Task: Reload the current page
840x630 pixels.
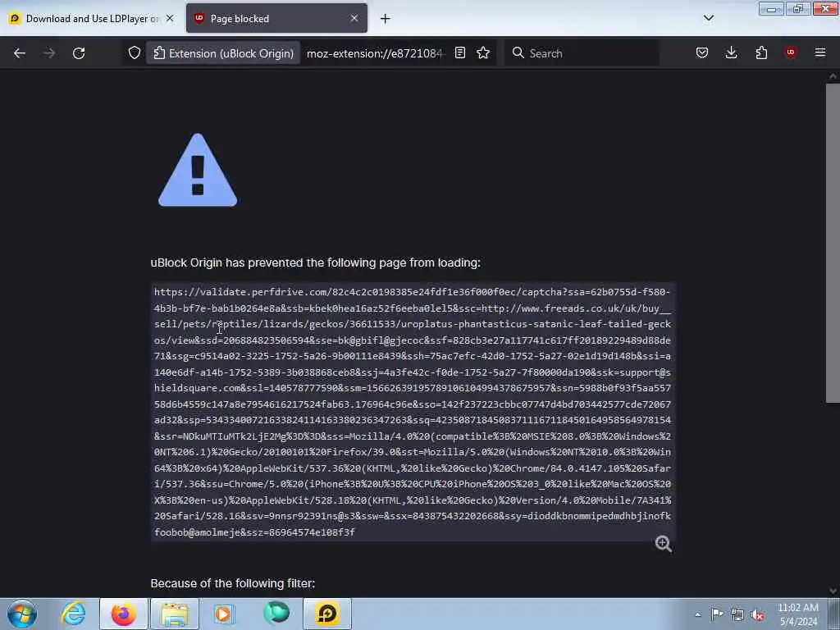Action: (79, 53)
